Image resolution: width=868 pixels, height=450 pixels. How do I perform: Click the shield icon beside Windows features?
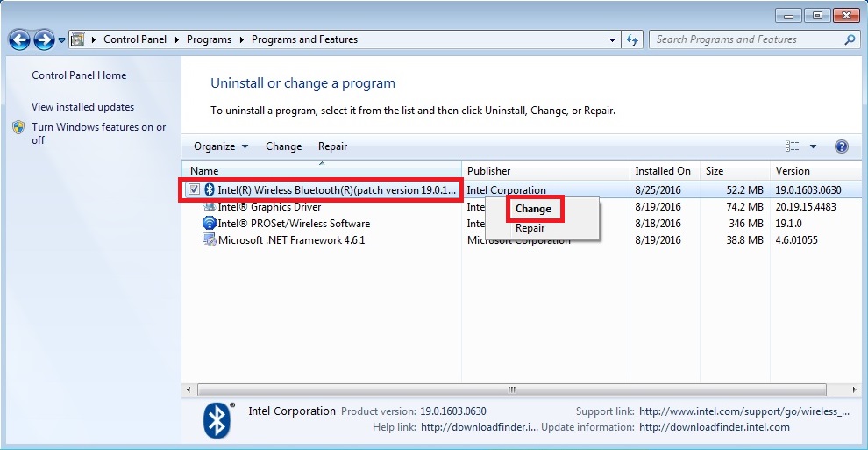[x=18, y=127]
